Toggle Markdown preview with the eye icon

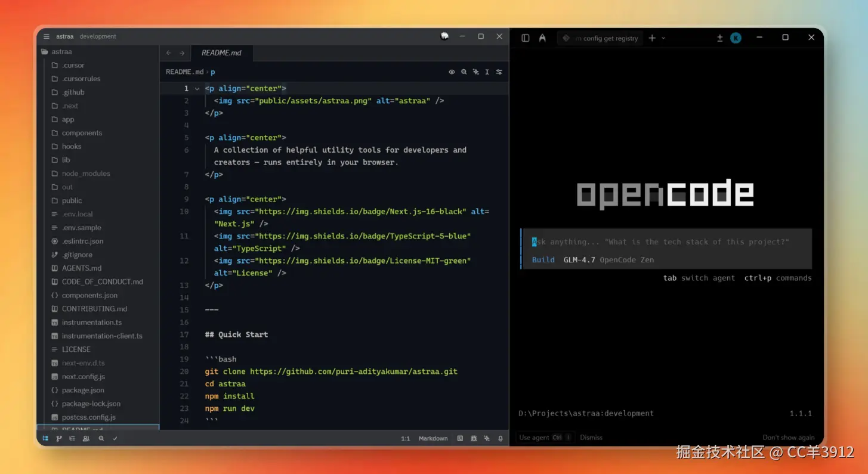click(x=452, y=72)
